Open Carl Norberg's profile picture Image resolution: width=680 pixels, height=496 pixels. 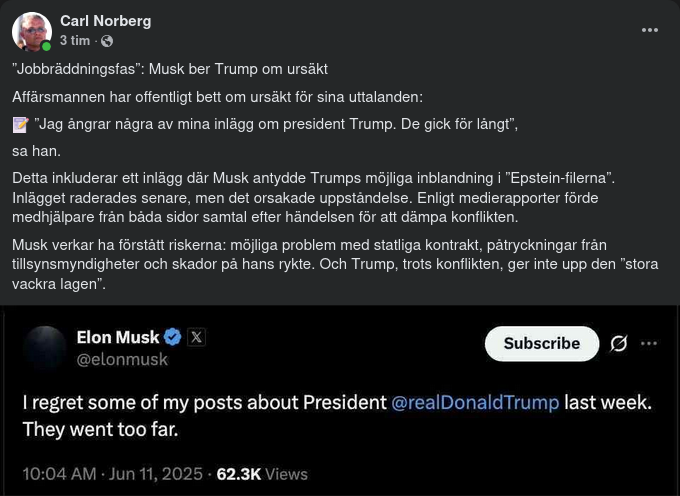click(31, 31)
